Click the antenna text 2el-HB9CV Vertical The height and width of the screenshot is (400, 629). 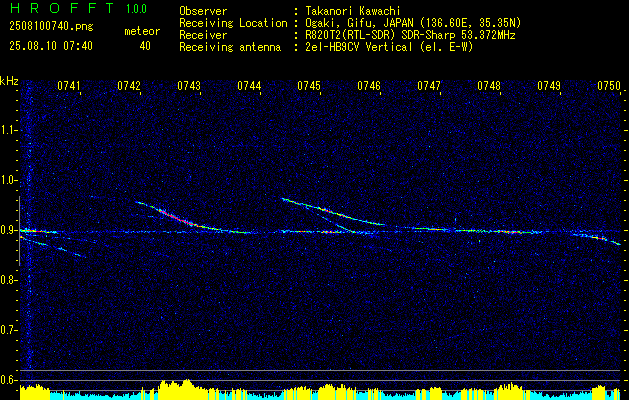[x=359, y=47]
